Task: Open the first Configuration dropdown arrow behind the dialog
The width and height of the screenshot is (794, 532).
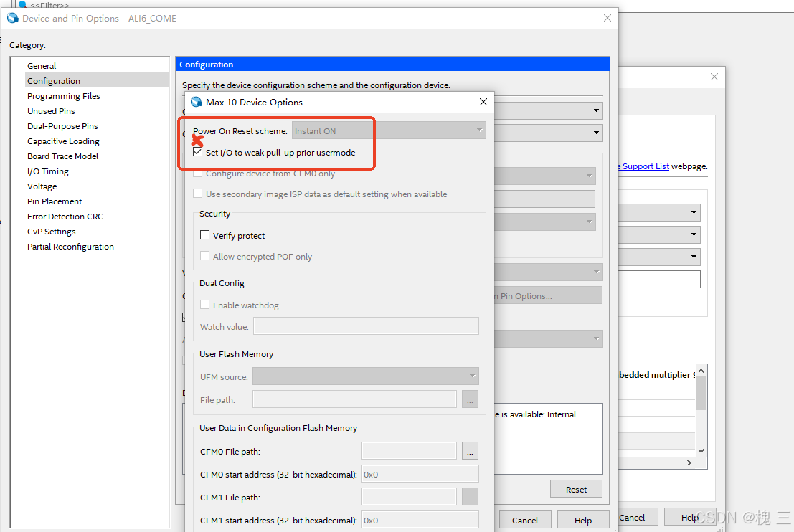Action: (x=596, y=110)
